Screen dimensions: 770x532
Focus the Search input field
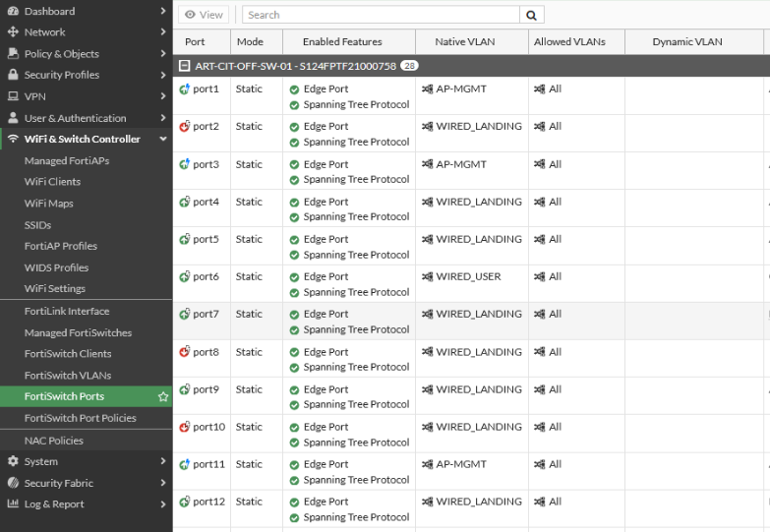(382, 15)
